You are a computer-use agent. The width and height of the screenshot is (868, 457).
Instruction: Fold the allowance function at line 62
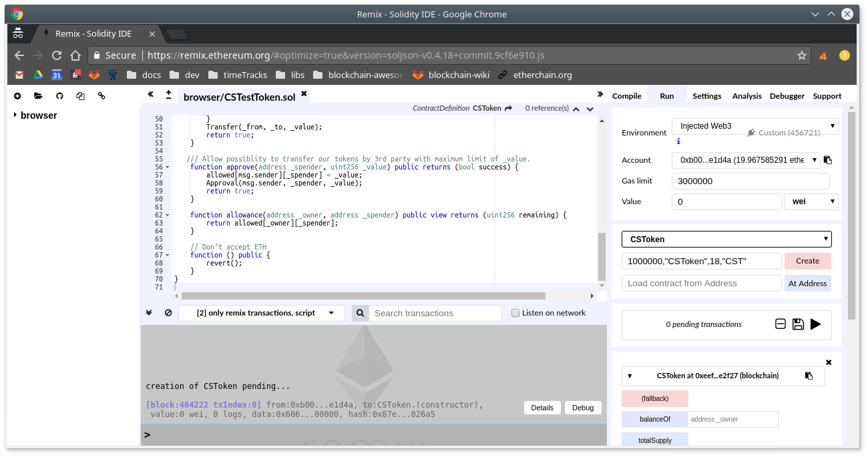[x=167, y=215]
